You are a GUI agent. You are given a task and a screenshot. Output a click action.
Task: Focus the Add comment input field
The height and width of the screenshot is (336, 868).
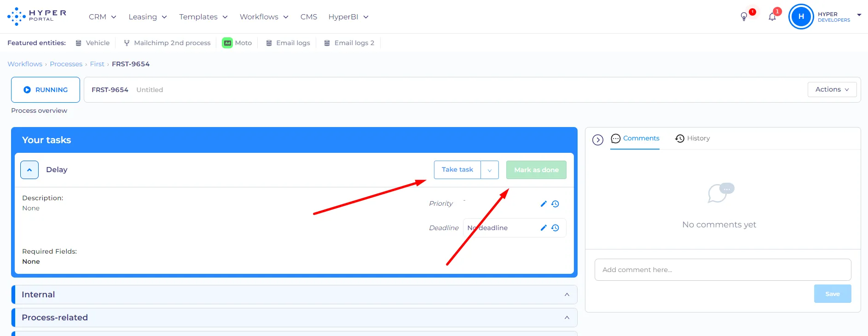point(723,270)
